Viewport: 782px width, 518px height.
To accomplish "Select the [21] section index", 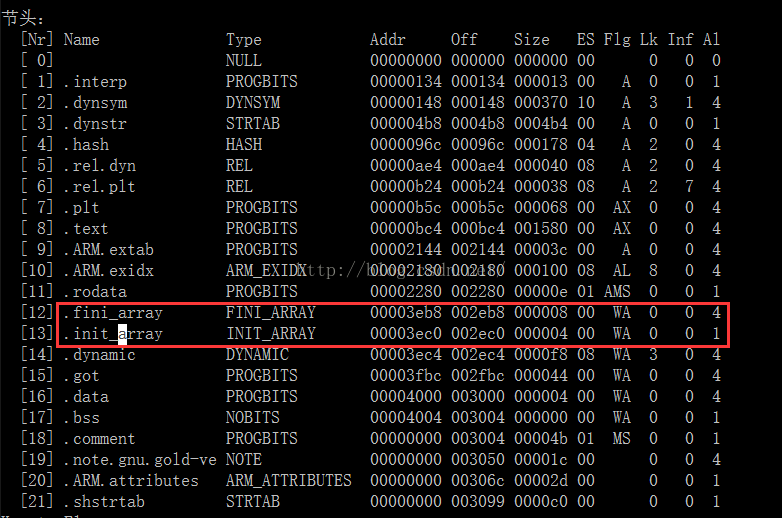I will click(37, 502).
